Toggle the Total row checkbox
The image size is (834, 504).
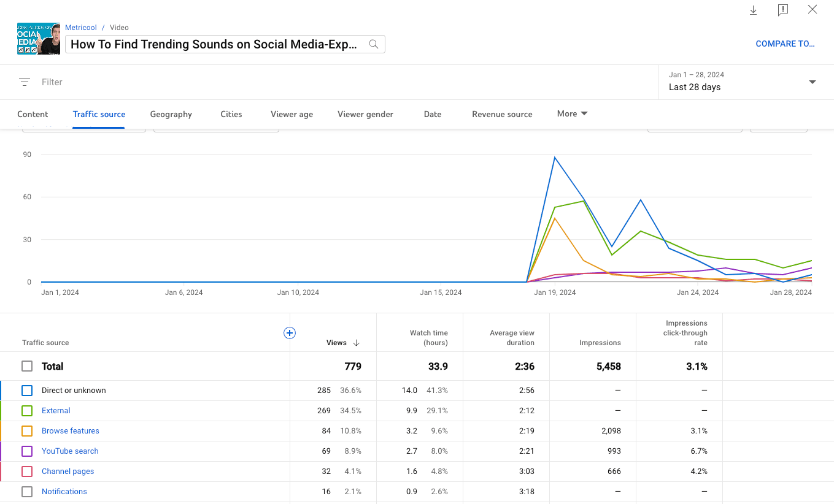click(x=27, y=366)
